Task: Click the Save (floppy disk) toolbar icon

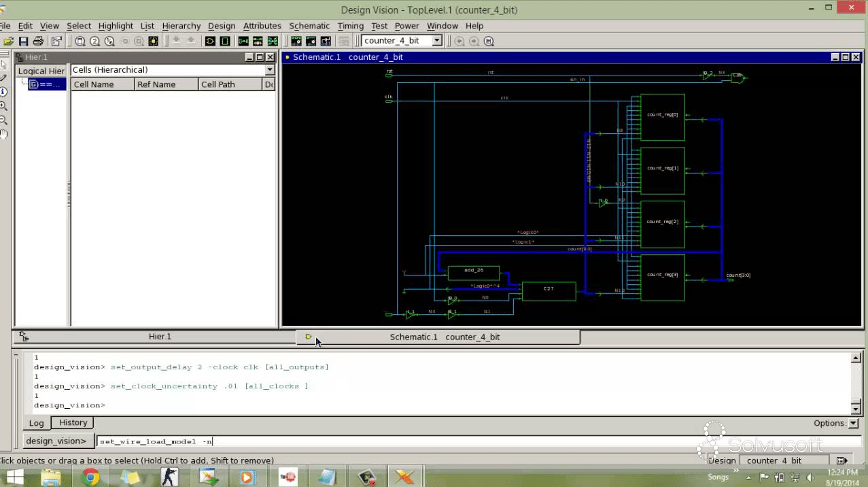Action: [23, 41]
